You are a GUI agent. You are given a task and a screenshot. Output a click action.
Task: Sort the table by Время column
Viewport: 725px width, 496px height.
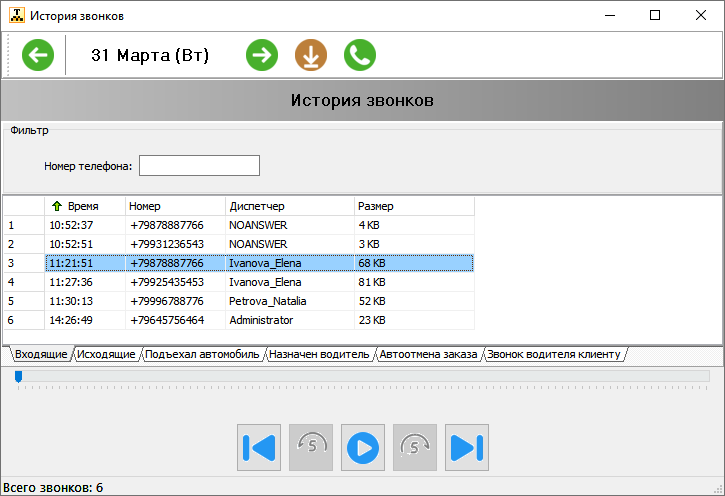(x=84, y=206)
